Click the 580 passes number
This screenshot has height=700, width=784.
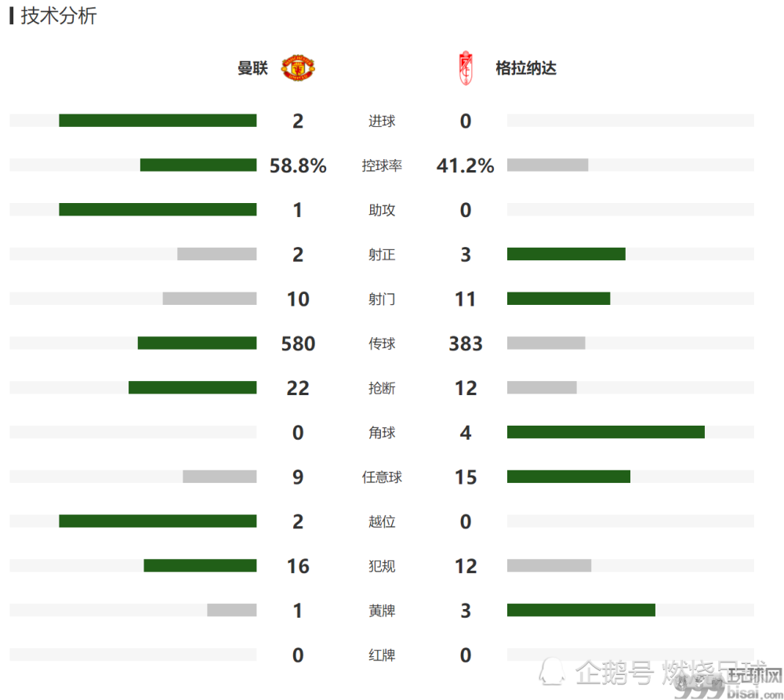pos(298,343)
